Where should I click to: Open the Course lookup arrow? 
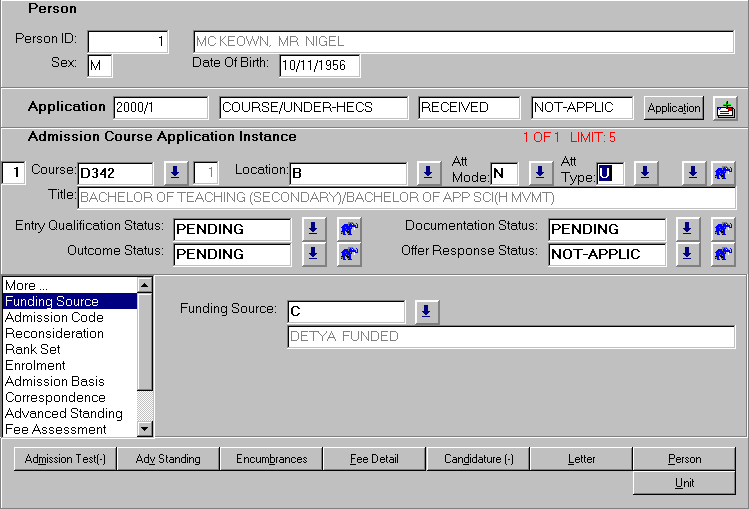coord(174,173)
